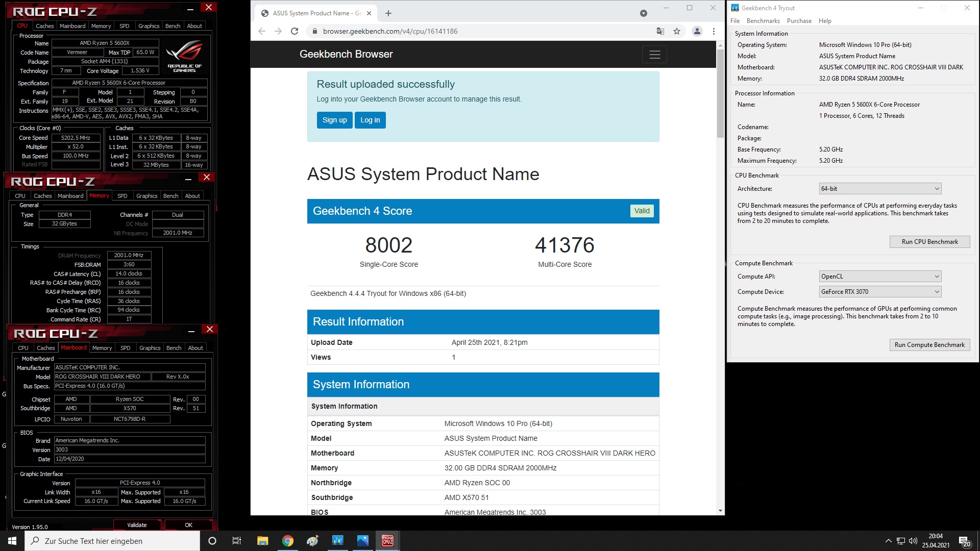Open Help menu in Geekbench 4

tap(825, 21)
